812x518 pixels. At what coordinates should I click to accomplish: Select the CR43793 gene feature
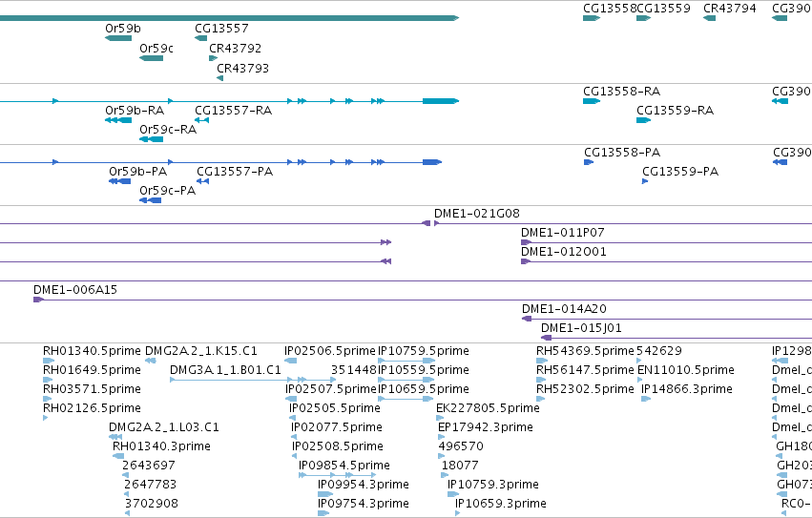click(220, 78)
